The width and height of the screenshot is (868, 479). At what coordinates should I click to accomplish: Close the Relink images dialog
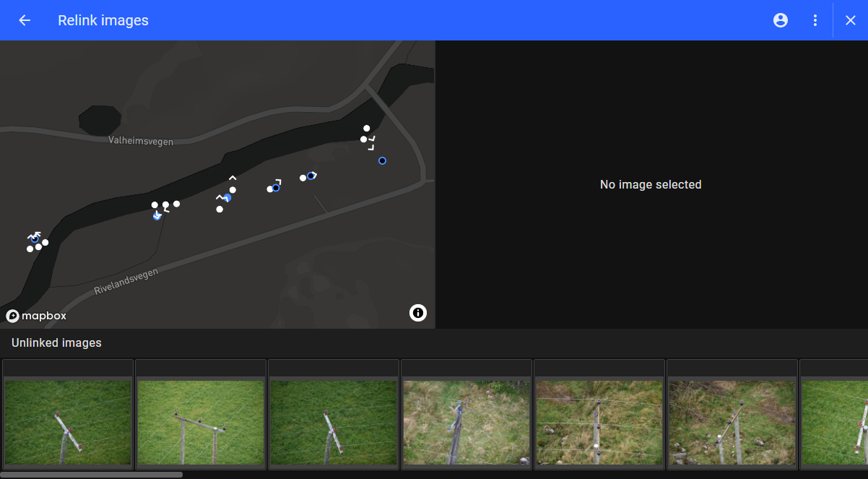851,20
